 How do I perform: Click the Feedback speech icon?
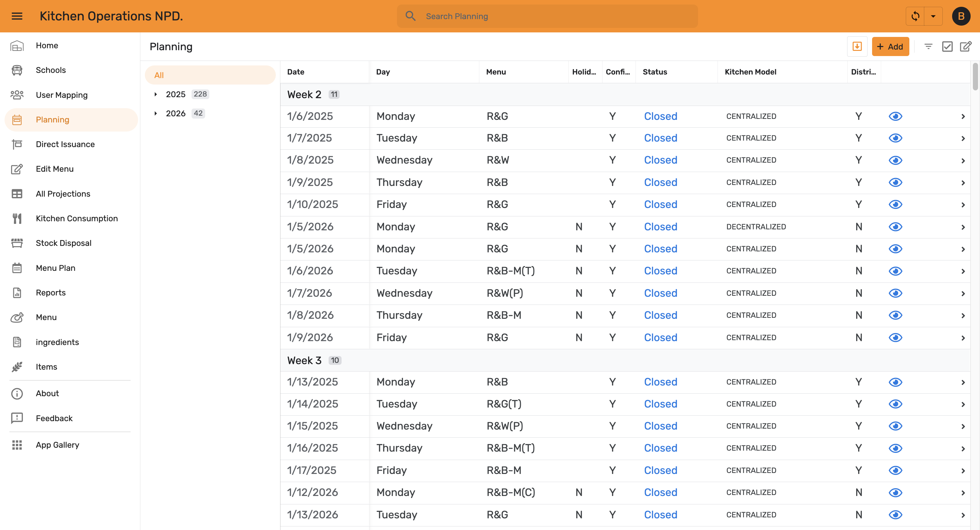17,418
